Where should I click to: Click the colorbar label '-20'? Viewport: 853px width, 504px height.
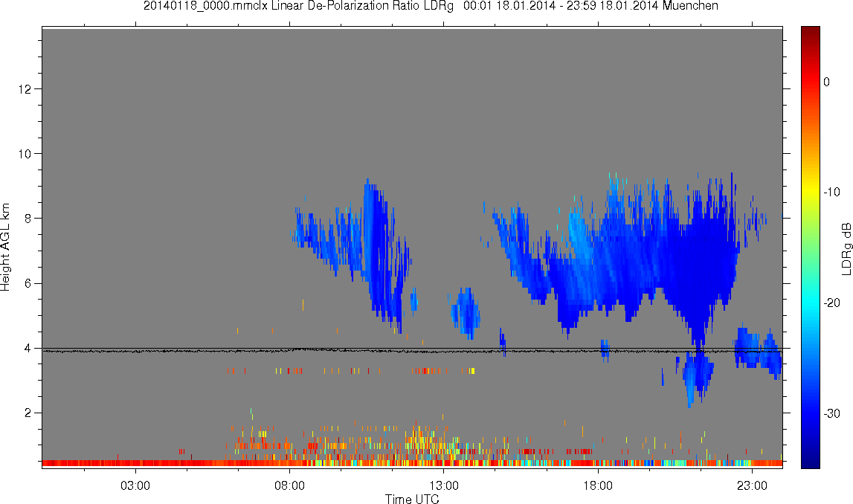(831, 303)
